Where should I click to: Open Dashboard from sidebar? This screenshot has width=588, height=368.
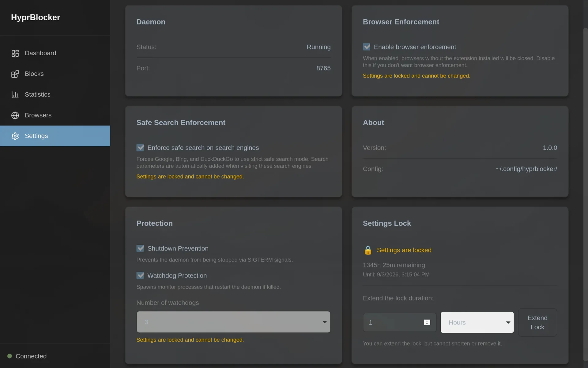coord(55,53)
